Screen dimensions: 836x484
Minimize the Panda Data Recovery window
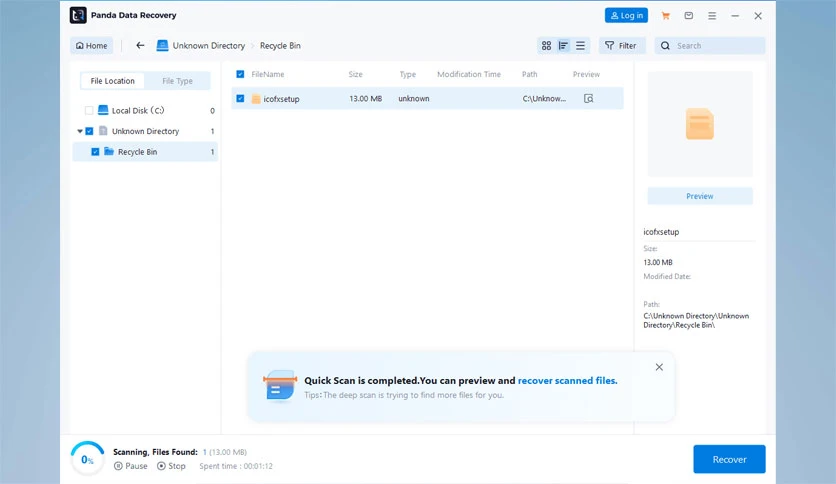tap(735, 16)
